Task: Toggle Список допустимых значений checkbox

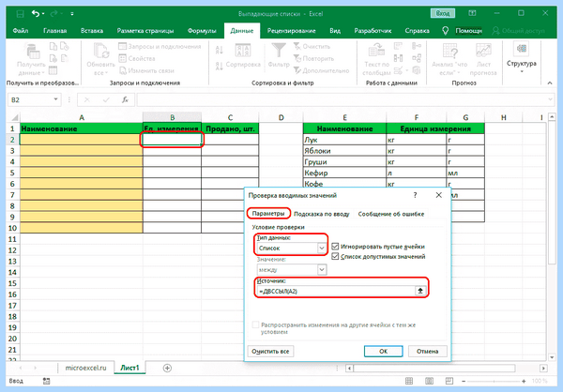Action: click(335, 256)
